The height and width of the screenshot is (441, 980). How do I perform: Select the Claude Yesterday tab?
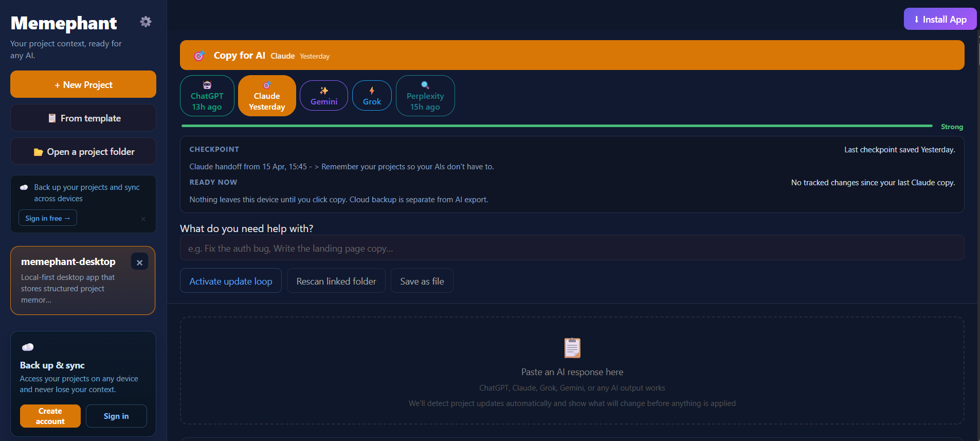point(267,96)
